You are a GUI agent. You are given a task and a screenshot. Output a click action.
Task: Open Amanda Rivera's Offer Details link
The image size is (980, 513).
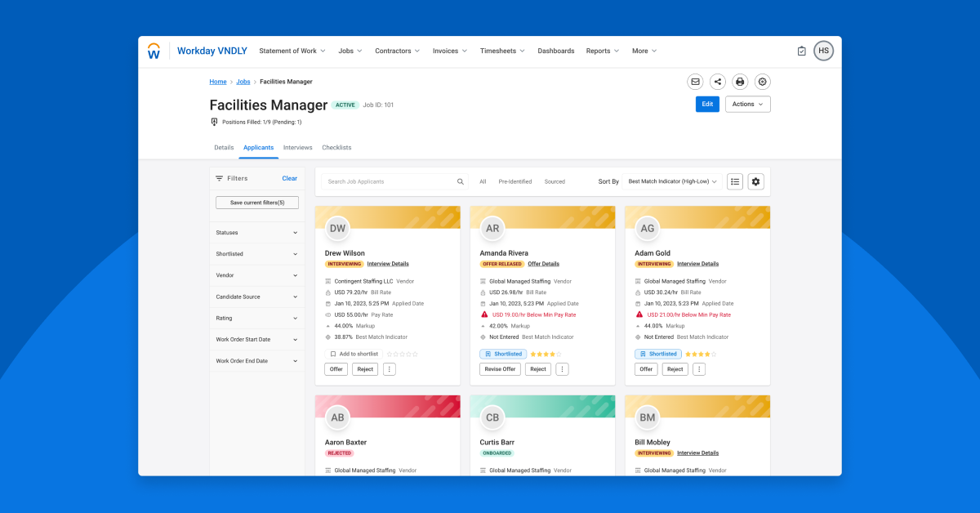(x=543, y=264)
